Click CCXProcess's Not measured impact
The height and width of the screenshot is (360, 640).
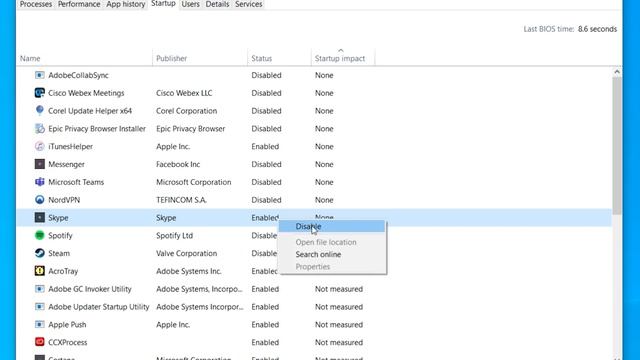339,342
